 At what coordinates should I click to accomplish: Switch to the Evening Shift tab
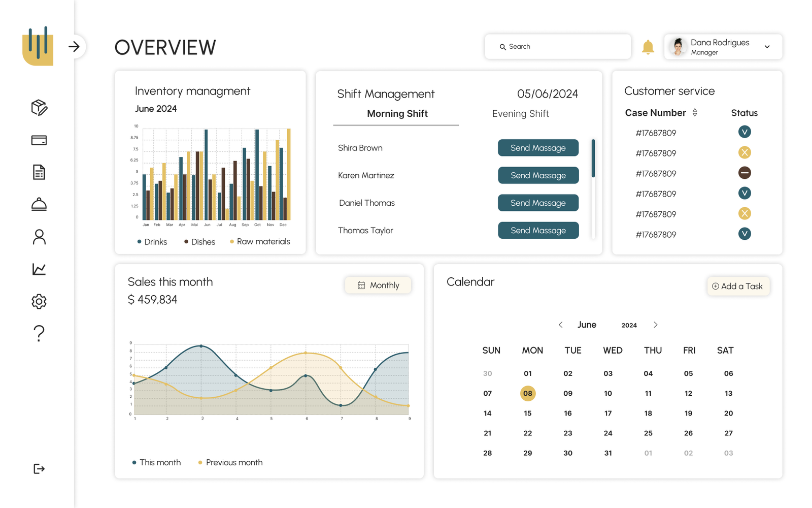(x=520, y=114)
